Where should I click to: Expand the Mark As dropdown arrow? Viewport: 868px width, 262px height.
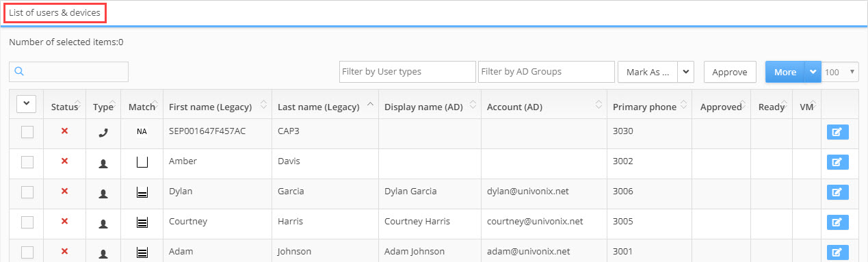[x=686, y=72]
